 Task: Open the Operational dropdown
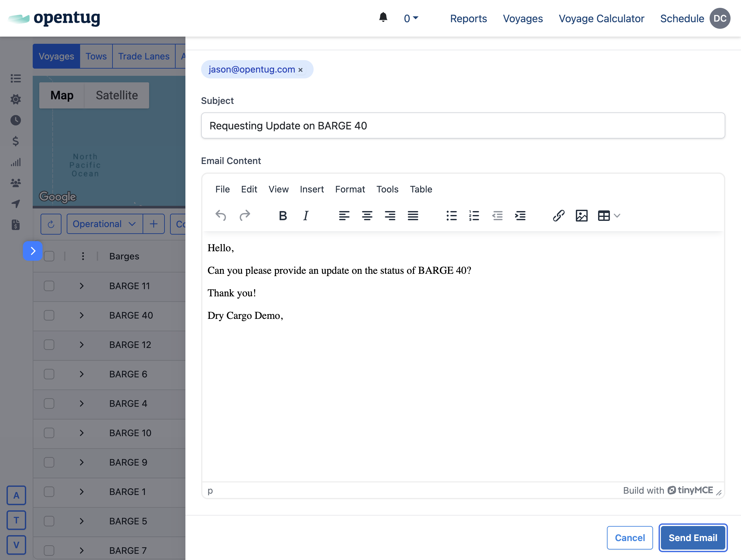click(104, 224)
